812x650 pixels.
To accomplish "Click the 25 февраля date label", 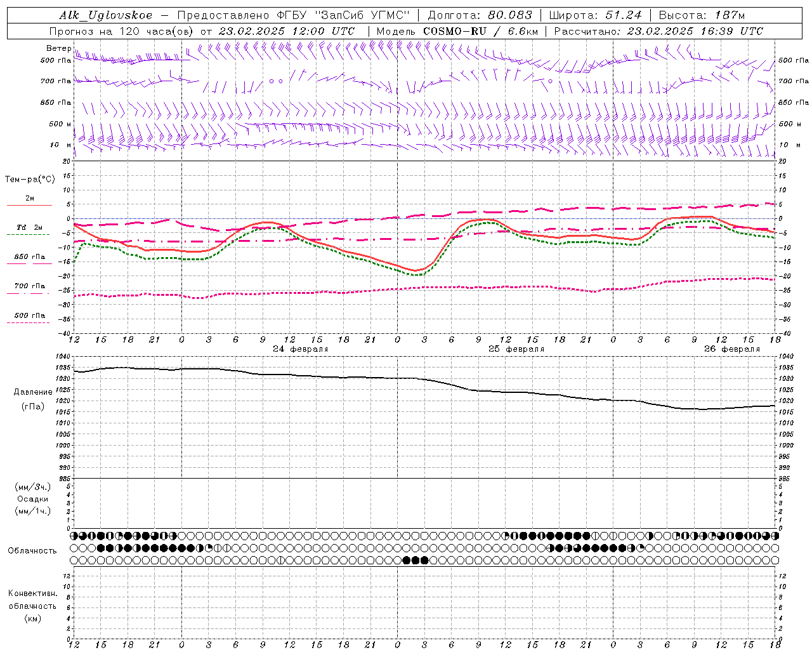I will tap(516, 349).
